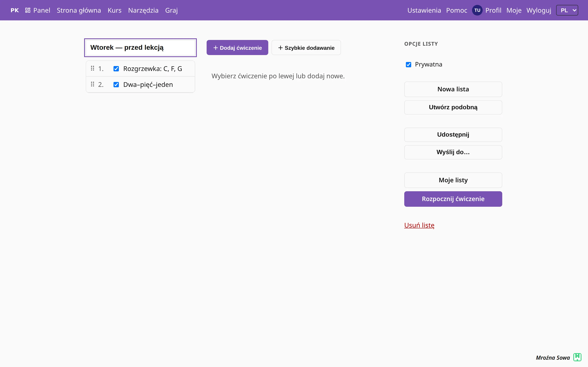Open the PL language dropdown
This screenshot has width=588, height=367.
(567, 10)
